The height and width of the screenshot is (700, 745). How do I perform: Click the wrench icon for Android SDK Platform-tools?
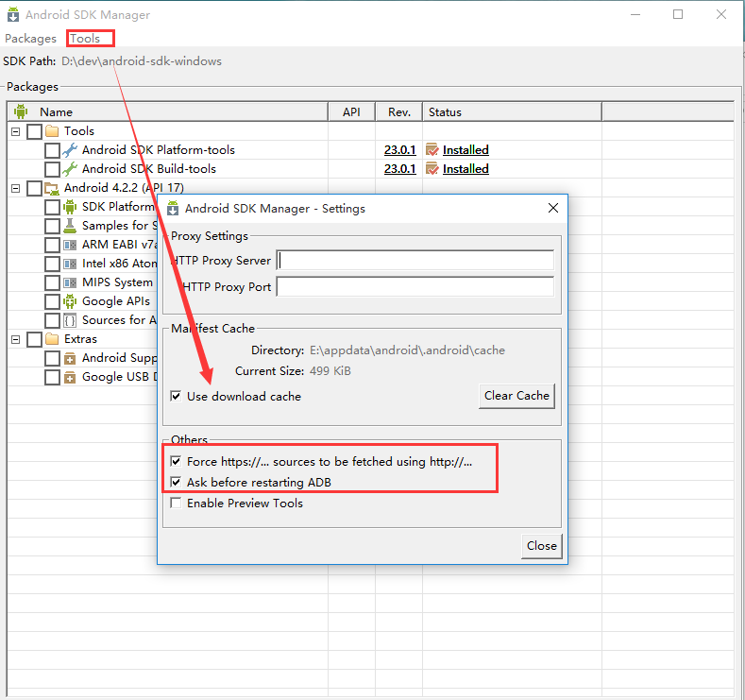click(x=70, y=150)
